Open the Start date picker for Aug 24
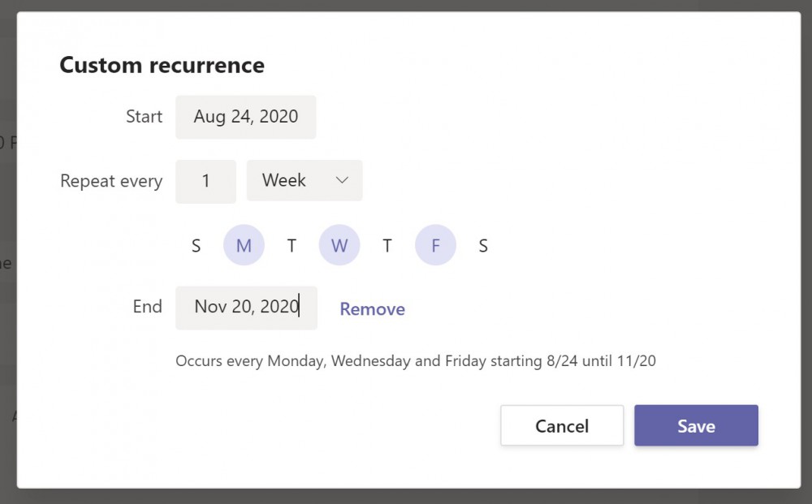The image size is (812, 504). click(x=245, y=117)
